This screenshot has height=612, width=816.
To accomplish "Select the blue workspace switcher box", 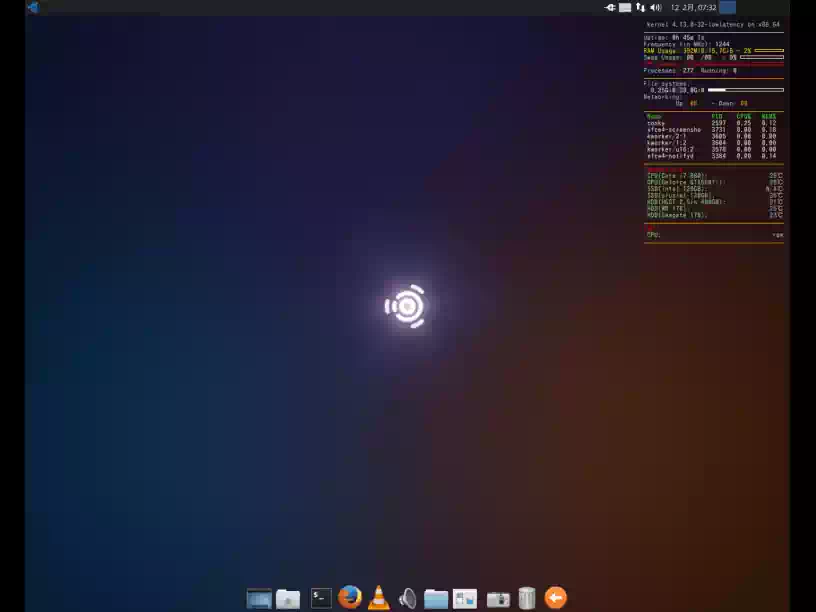I will click(x=728, y=7).
